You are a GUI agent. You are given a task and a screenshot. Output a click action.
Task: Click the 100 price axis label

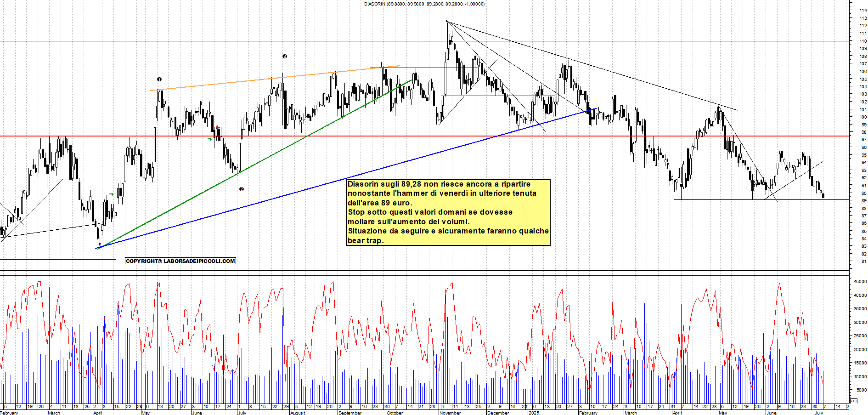pyautogui.click(x=863, y=117)
